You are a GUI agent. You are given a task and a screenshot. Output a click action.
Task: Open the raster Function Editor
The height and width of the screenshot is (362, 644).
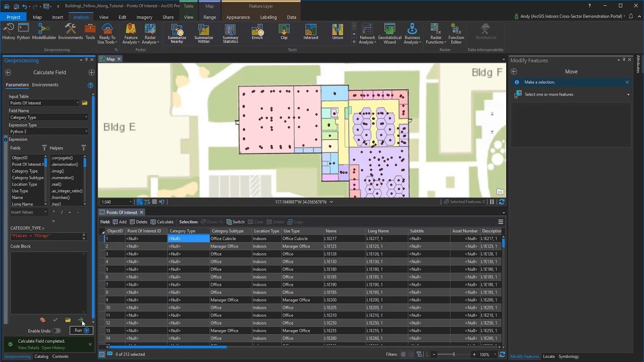tap(456, 34)
